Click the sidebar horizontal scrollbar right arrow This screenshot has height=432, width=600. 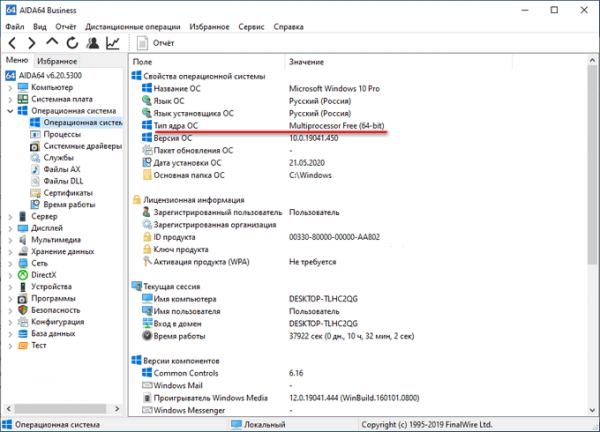pos(117,409)
